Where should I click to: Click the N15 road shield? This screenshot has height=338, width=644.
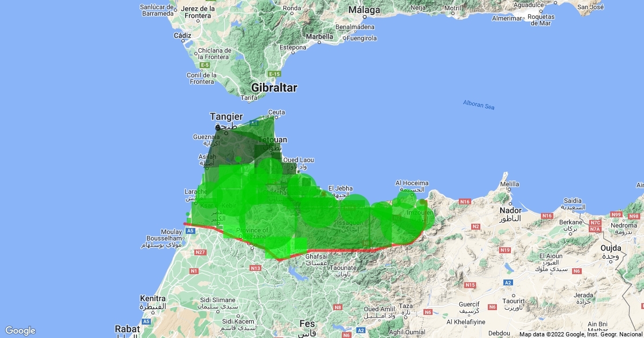[471, 285]
